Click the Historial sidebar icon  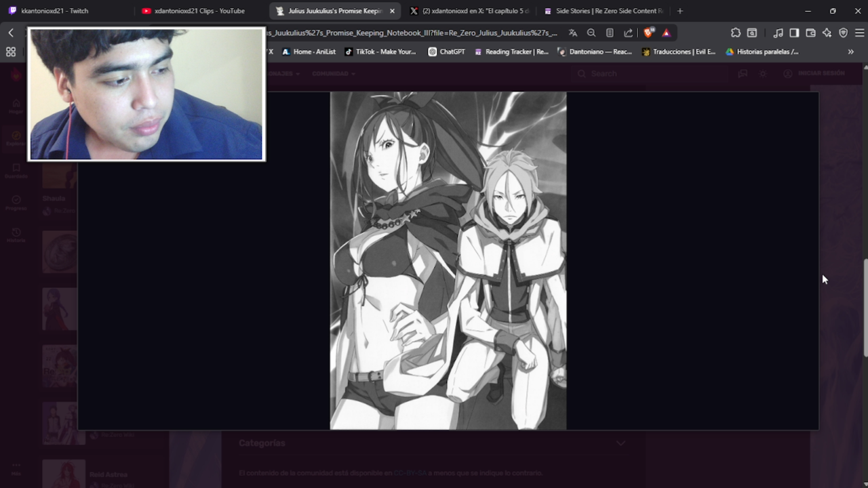point(16,235)
